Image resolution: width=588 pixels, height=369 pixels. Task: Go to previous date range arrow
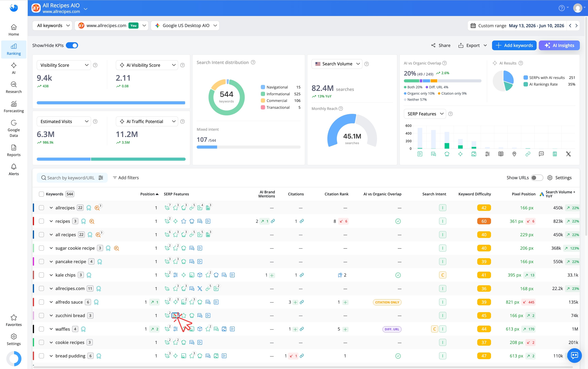click(570, 26)
